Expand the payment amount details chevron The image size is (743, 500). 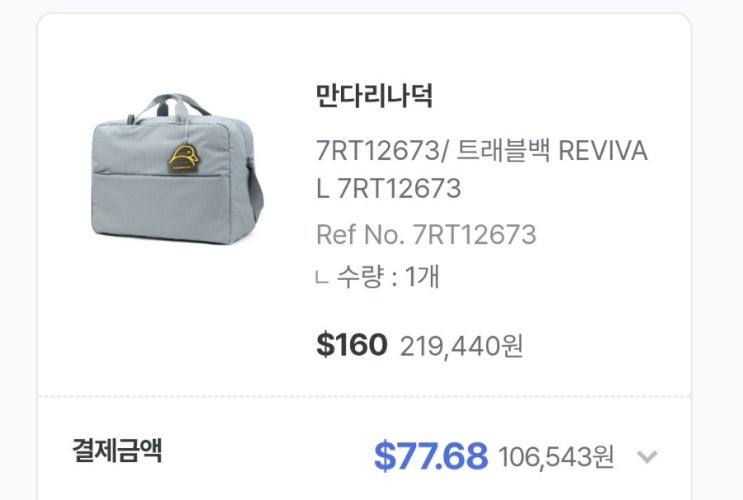click(647, 457)
